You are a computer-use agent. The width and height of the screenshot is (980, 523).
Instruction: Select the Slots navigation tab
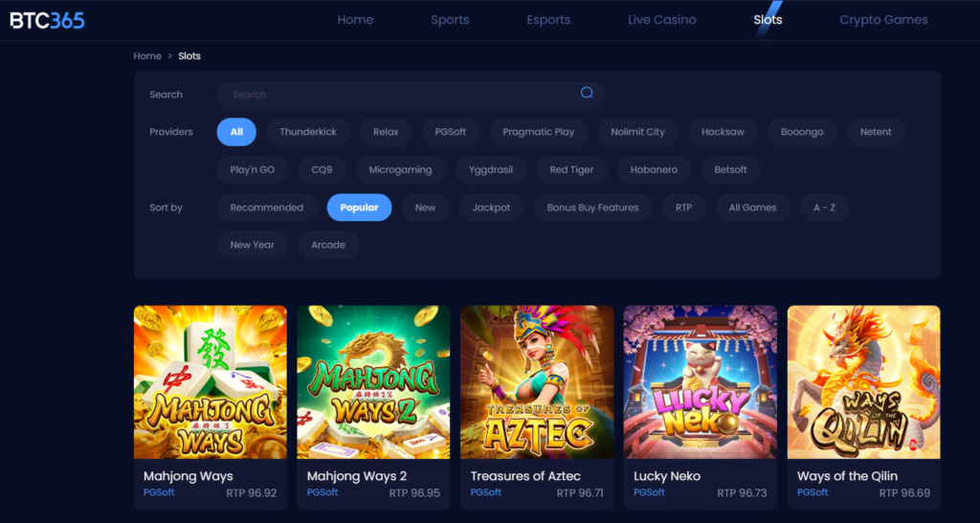[768, 20]
